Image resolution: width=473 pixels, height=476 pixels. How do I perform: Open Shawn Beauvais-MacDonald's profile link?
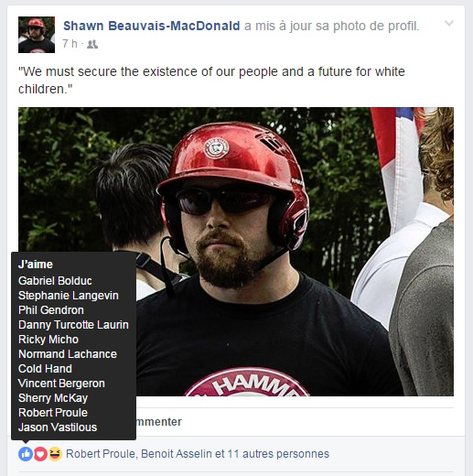[x=152, y=26]
